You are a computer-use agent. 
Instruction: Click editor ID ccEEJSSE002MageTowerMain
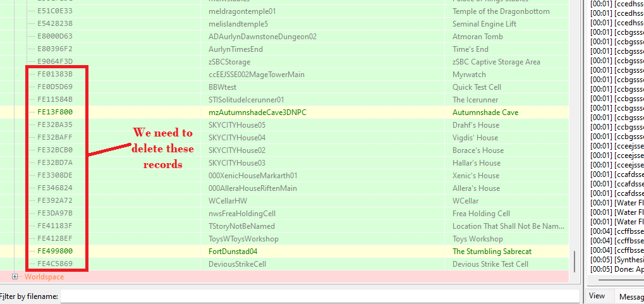[257, 75]
